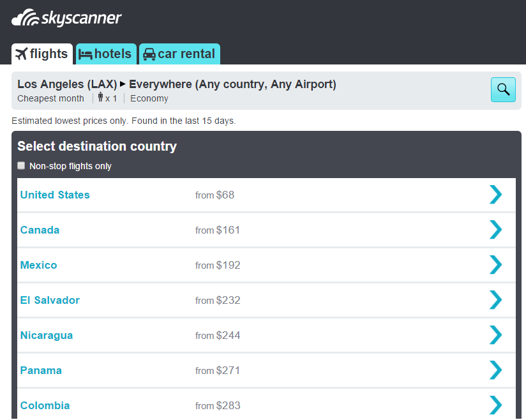526x420 pixels.
Task: Click the 'from $283' price
Action: [x=218, y=405]
